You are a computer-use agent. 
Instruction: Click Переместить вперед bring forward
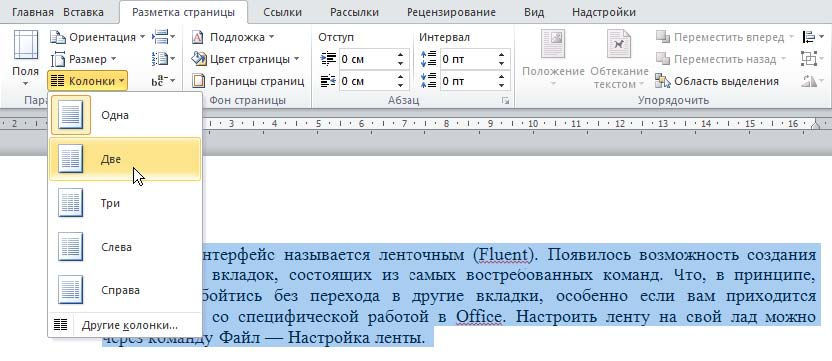pyautogui.click(x=725, y=37)
